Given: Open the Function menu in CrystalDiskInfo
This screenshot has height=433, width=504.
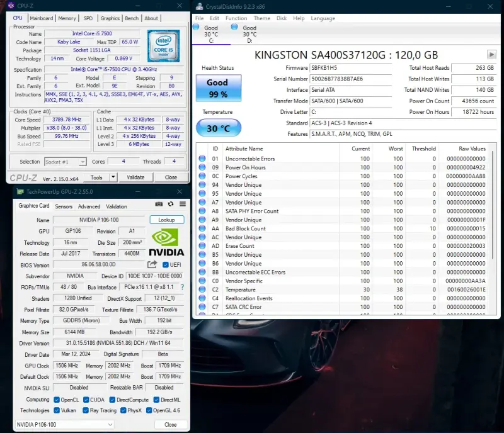Looking at the screenshot, I should pos(236,18).
